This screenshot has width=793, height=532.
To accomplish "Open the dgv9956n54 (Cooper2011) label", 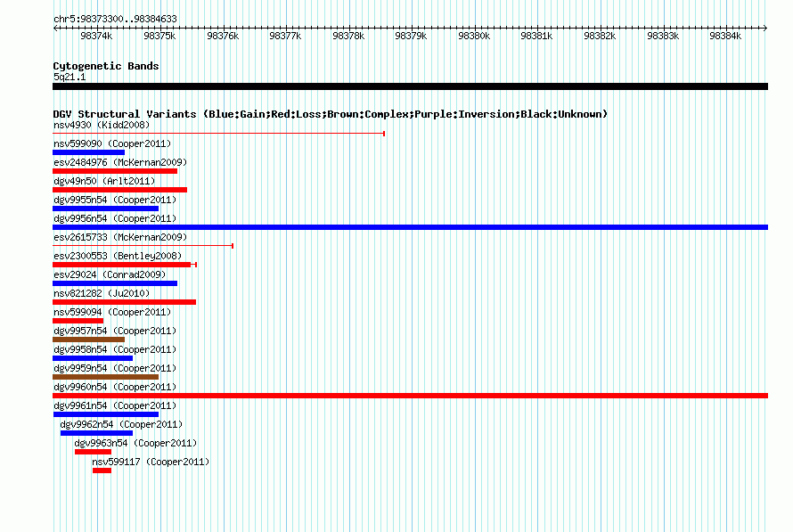I will coord(115,218).
